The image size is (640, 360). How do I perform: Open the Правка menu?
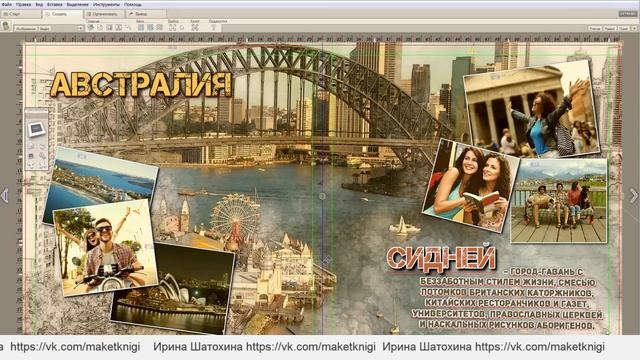point(24,4)
